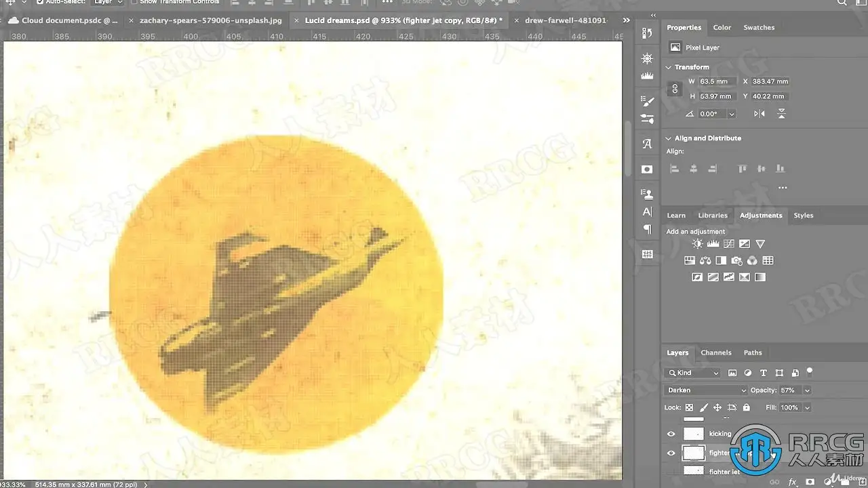Collapse the Transform section
Image resolution: width=868 pixels, height=488 pixels.
tap(668, 67)
